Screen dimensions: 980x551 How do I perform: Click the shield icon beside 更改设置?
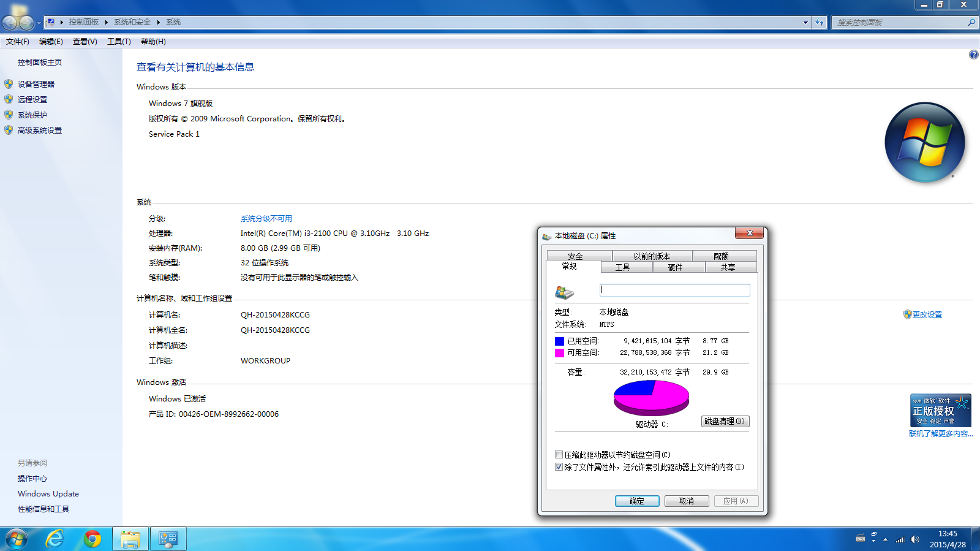pos(907,314)
